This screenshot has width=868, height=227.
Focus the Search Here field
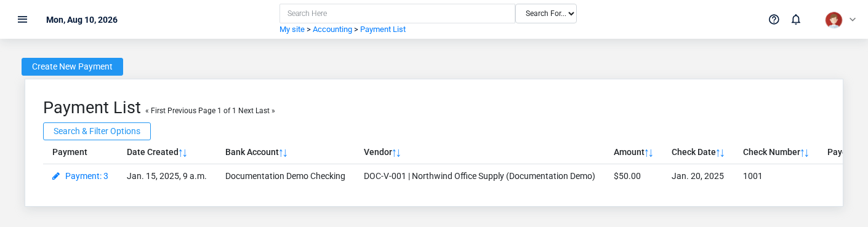pos(397,14)
